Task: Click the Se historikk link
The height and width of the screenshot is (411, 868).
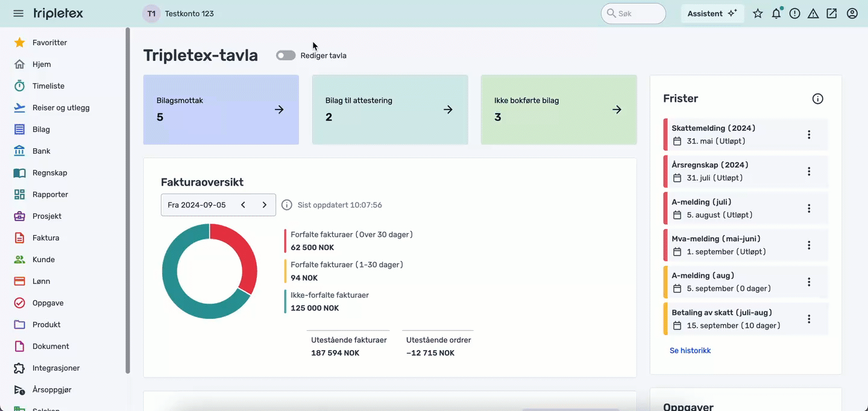Action: 690,351
